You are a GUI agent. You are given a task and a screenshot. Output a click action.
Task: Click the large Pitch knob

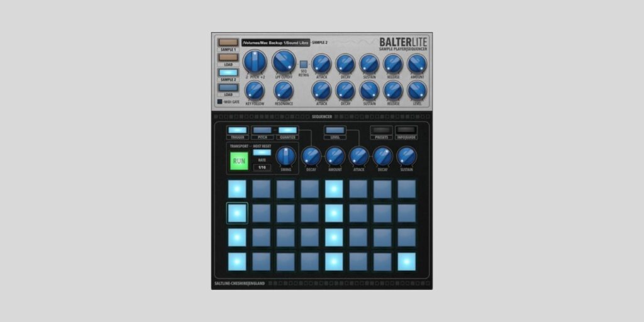pyautogui.click(x=255, y=62)
